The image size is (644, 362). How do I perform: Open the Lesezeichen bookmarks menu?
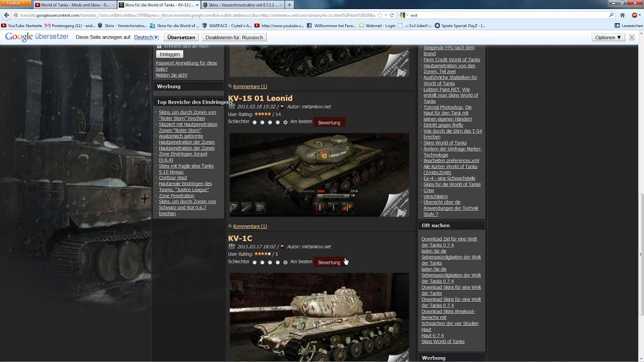628,25
